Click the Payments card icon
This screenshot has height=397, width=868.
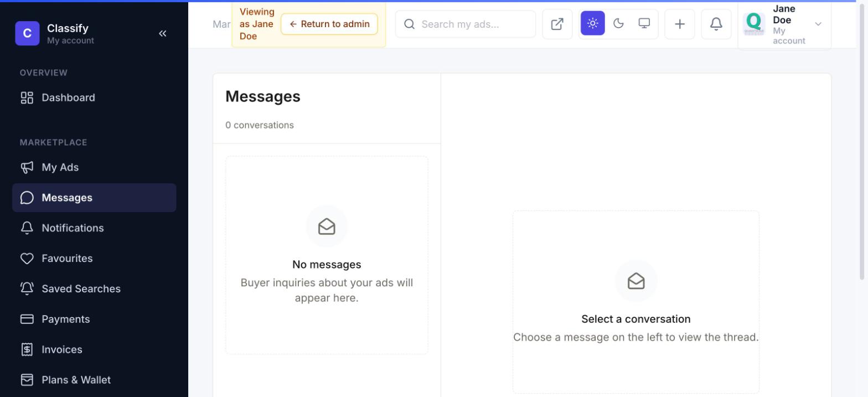[x=27, y=319]
